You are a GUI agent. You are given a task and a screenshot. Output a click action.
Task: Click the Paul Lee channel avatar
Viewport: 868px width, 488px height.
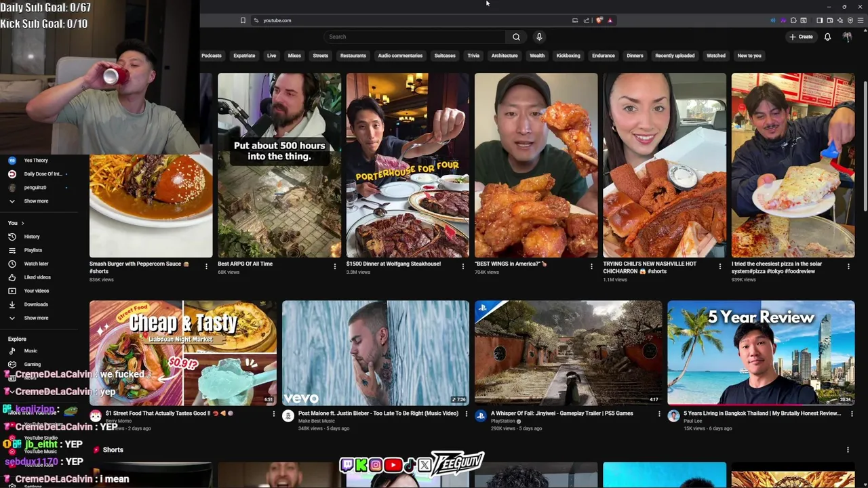pyautogui.click(x=673, y=416)
